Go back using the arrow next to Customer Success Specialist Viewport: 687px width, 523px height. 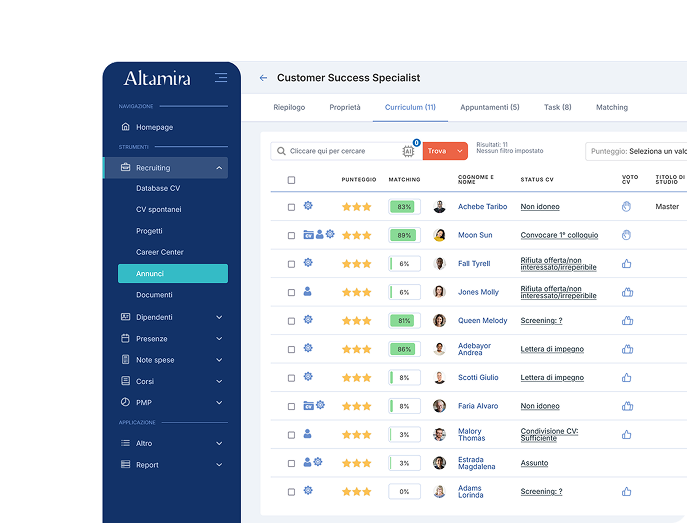pos(263,78)
